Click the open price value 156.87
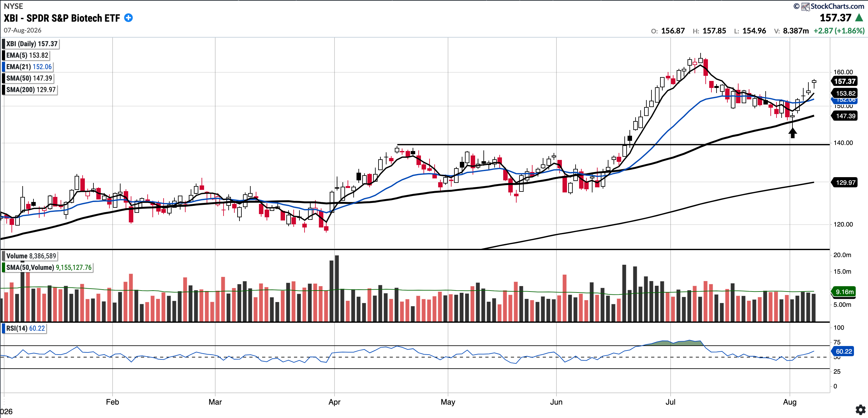The height and width of the screenshot is (418, 868). 673,31
